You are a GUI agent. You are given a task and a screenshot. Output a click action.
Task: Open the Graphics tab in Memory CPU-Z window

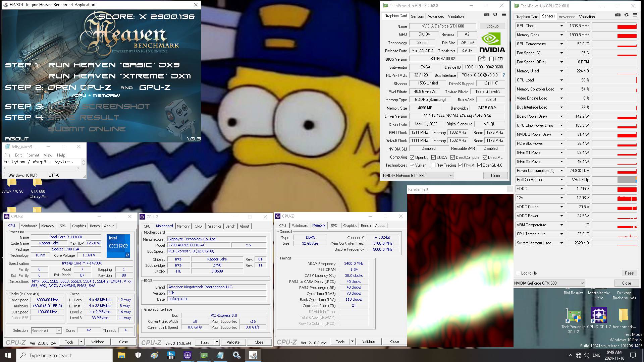coord(350,226)
